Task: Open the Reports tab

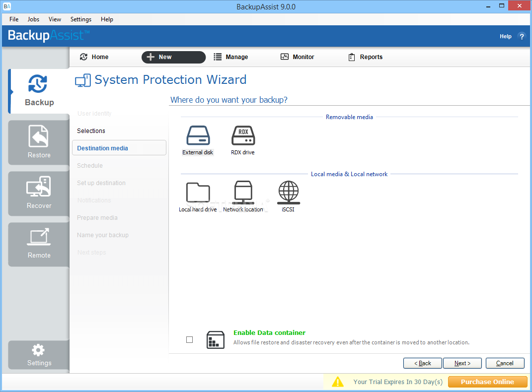Action: [x=366, y=57]
